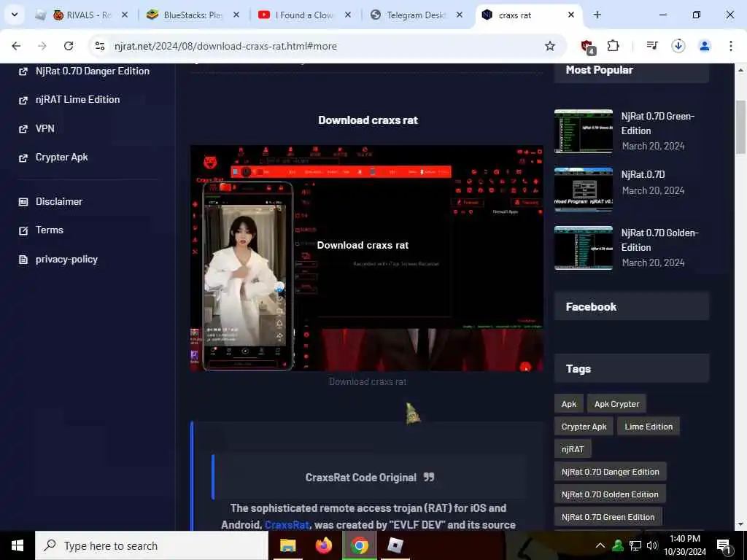
Task: Open the VPN sidebar link
Action: (44, 128)
